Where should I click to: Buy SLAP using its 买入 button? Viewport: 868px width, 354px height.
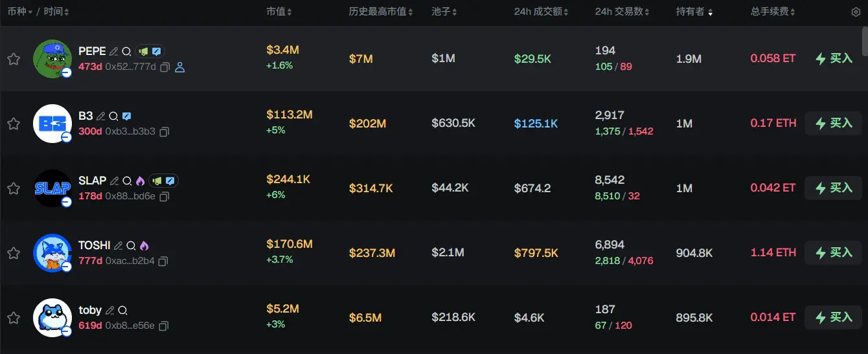[833, 188]
